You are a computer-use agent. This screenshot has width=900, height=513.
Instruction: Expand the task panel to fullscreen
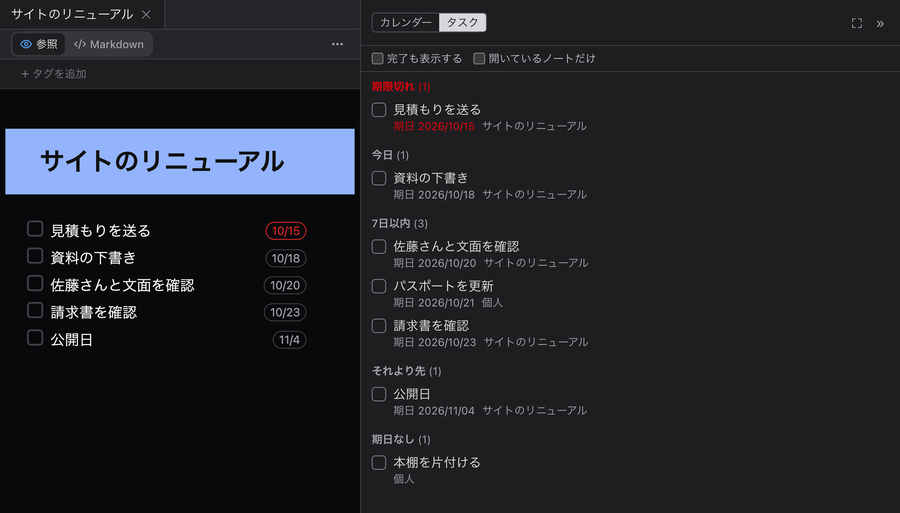point(857,23)
